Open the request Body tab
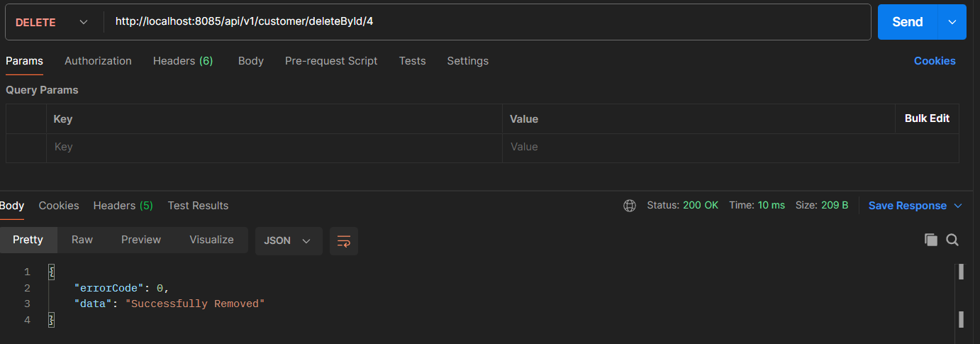 coord(251,61)
